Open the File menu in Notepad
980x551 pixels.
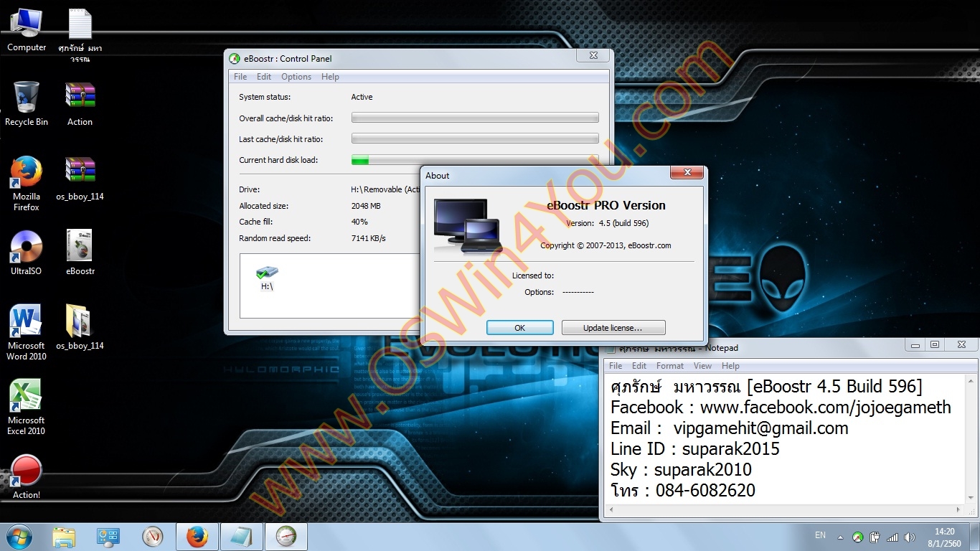(616, 366)
